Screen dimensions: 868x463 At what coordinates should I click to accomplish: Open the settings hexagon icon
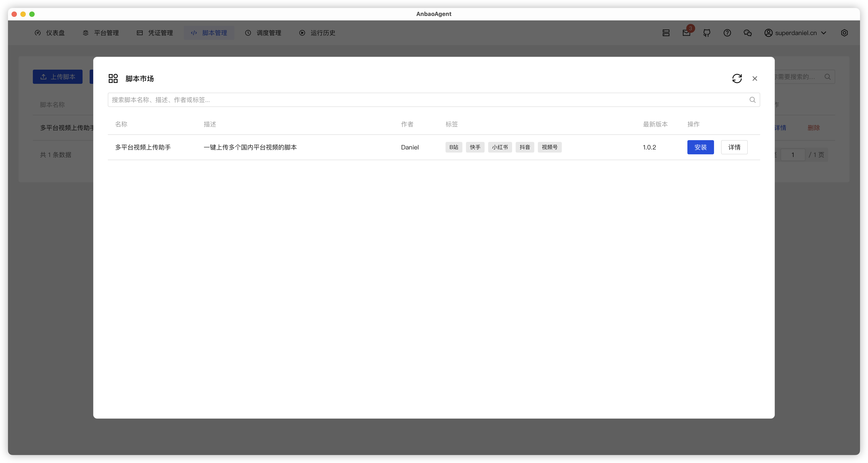(844, 33)
